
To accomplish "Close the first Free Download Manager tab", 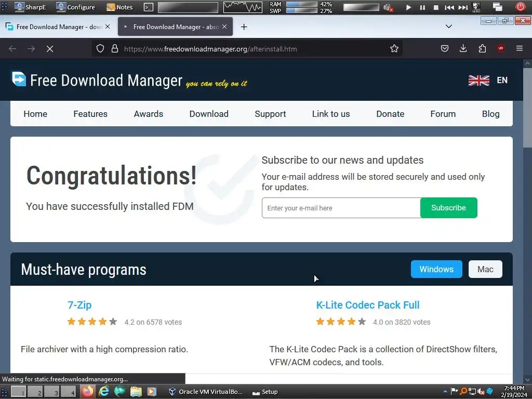I will click(108, 26).
